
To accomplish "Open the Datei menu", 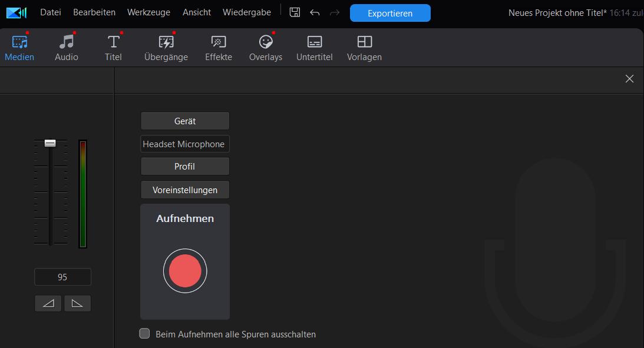I will tap(51, 12).
